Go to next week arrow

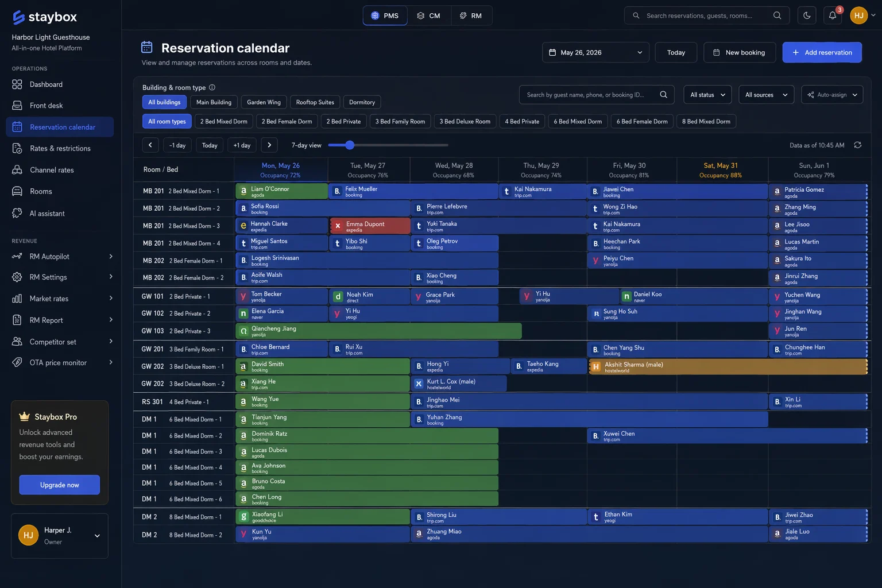pos(269,145)
